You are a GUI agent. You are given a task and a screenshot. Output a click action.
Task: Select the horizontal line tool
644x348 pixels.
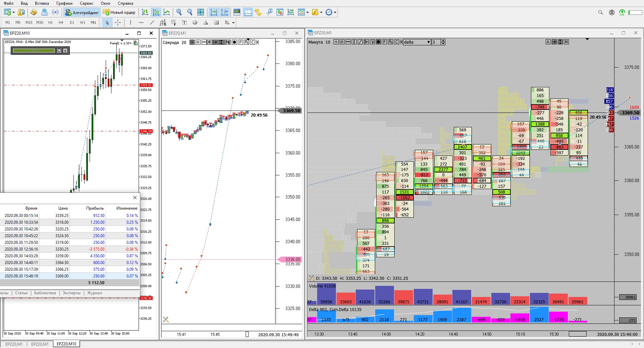(x=141, y=23)
